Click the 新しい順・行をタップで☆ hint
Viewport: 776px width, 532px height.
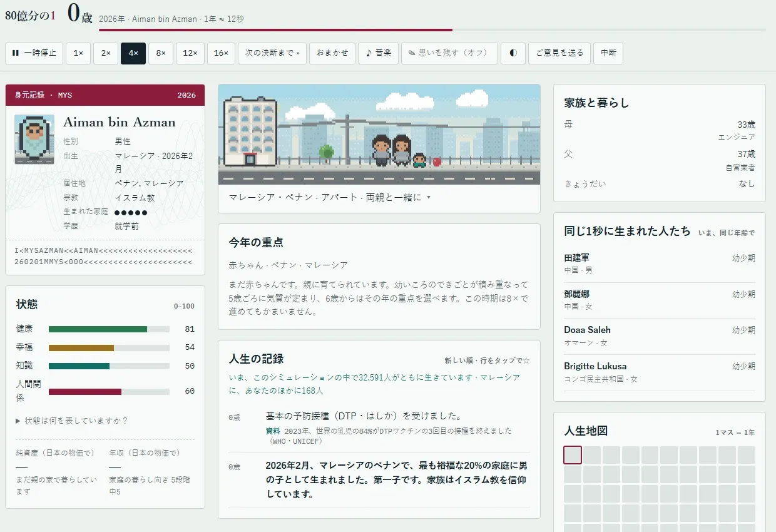[x=488, y=361]
